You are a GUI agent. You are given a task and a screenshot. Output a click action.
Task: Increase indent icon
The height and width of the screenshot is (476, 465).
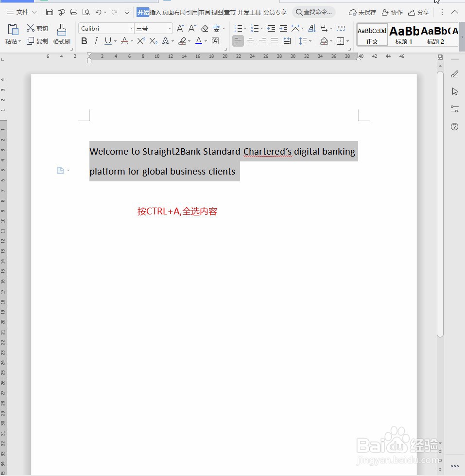(x=283, y=29)
